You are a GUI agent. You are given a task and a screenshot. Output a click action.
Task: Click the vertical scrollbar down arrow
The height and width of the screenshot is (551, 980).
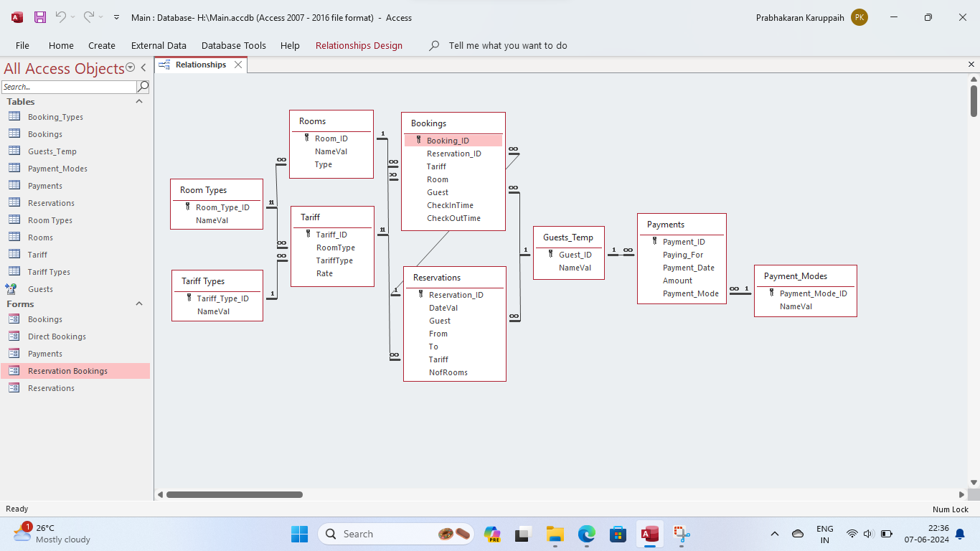pyautogui.click(x=974, y=482)
